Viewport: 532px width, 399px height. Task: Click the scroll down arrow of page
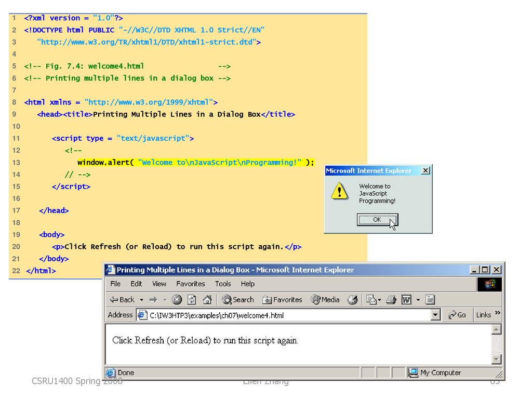click(x=496, y=359)
